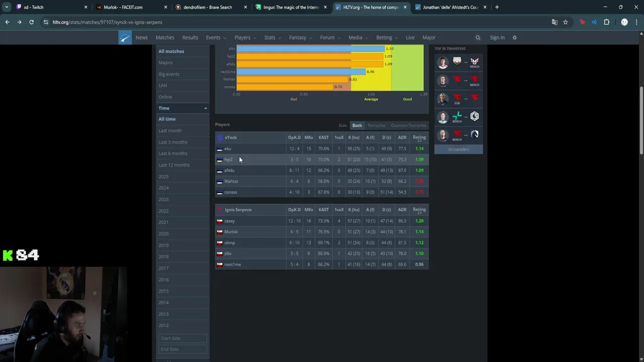Click the flag icon next to casey
The width and height of the screenshot is (644, 362).
pyautogui.click(x=219, y=221)
